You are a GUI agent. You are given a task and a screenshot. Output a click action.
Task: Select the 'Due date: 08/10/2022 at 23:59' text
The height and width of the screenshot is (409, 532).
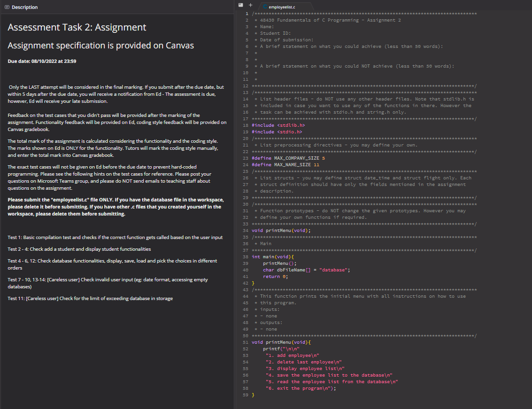click(x=42, y=61)
